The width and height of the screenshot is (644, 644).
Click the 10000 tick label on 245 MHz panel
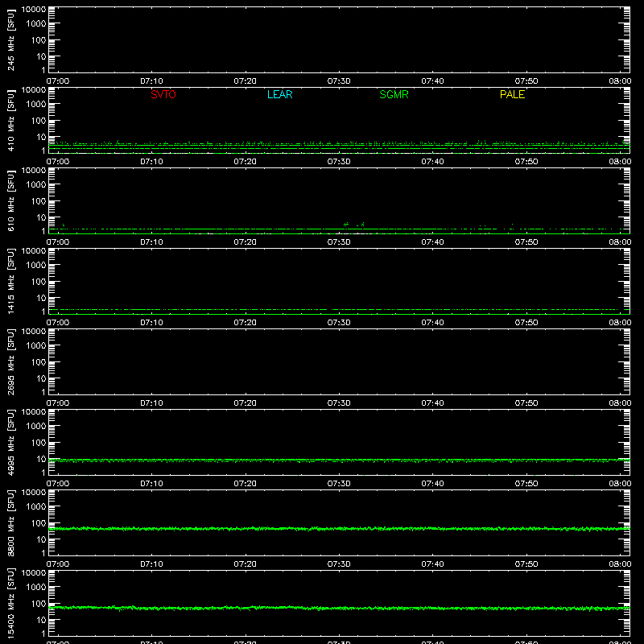[34, 10]
